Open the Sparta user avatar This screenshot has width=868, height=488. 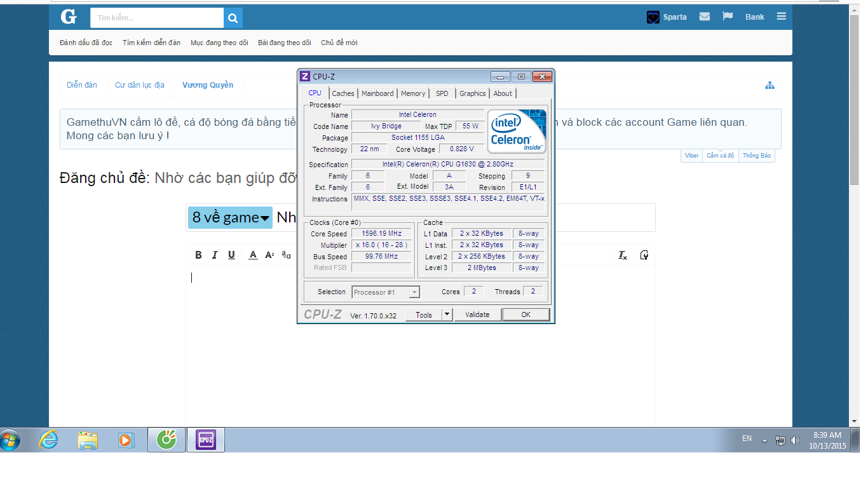click(653, 17)
